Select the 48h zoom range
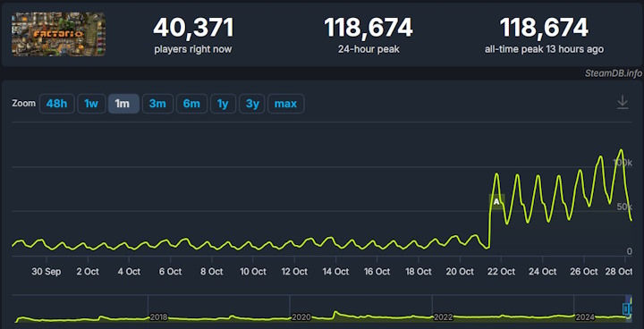 point(56,104)
